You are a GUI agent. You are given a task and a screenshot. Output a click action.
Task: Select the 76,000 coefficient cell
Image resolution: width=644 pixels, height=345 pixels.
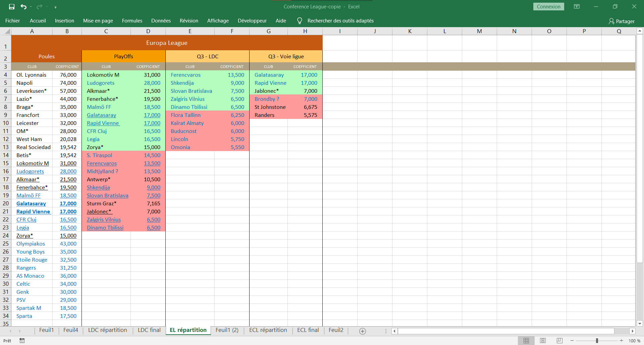[67, 75]
